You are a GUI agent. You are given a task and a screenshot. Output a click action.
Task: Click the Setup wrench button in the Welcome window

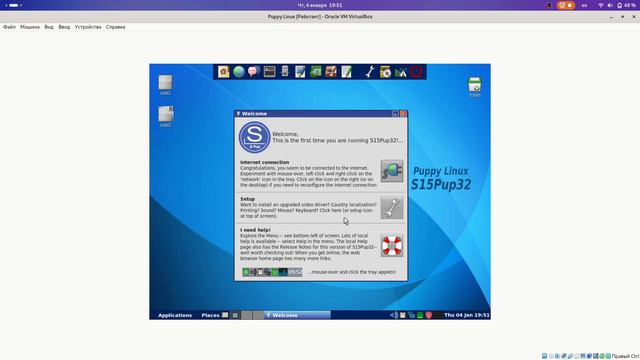pyautogui.click(x=392, y=208)
